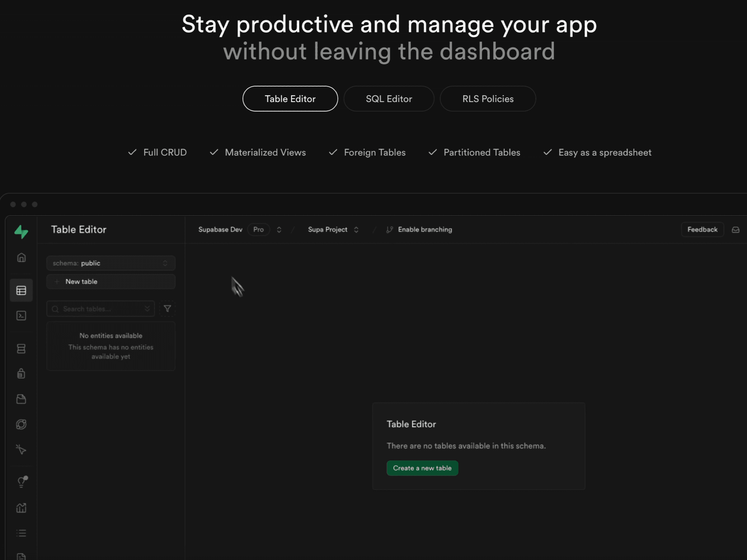Switch to the SQL Editor tab
The image size is (747, 560).
tap(389, 99)
